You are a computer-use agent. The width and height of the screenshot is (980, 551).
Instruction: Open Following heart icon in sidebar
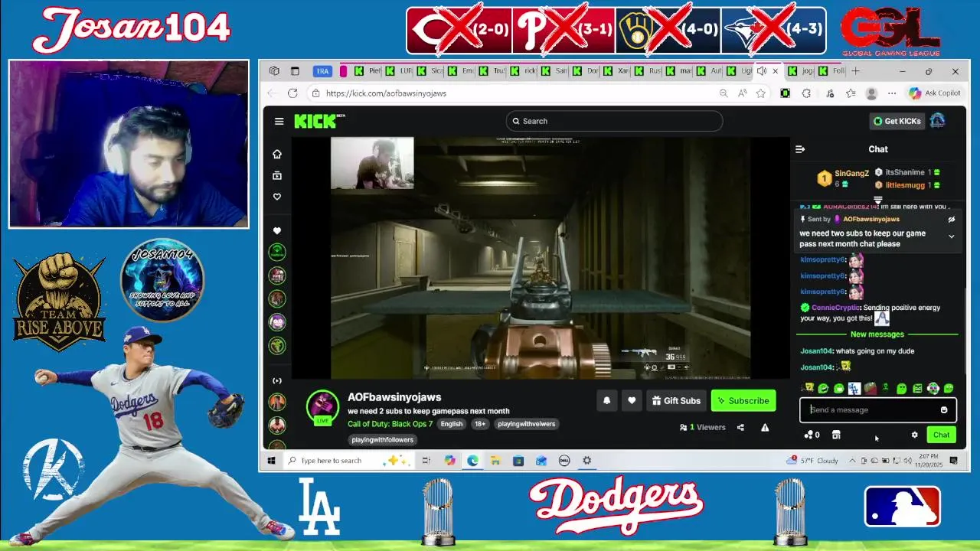tap(277, 197)
